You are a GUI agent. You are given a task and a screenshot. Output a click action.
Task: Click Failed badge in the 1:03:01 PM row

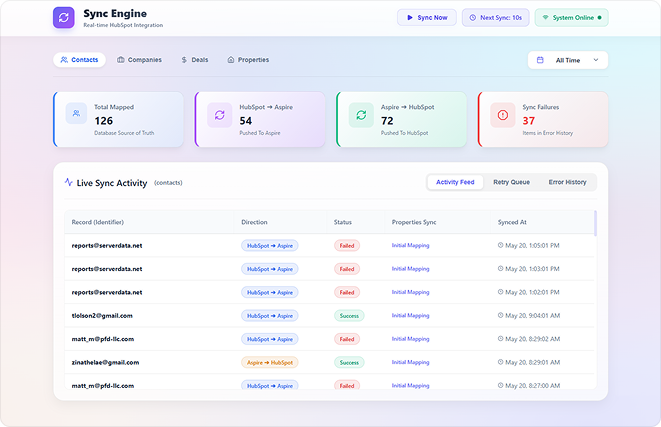347,269
